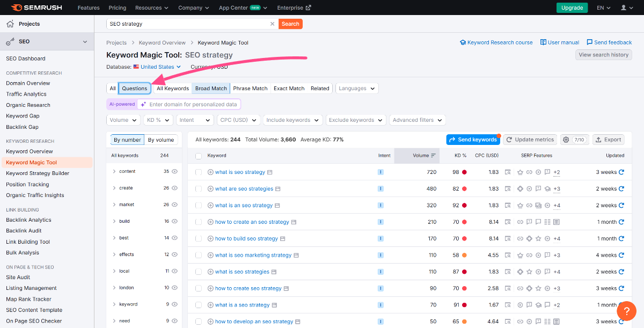Check the 'what is seo strategy' row

(x=199, y=172)
